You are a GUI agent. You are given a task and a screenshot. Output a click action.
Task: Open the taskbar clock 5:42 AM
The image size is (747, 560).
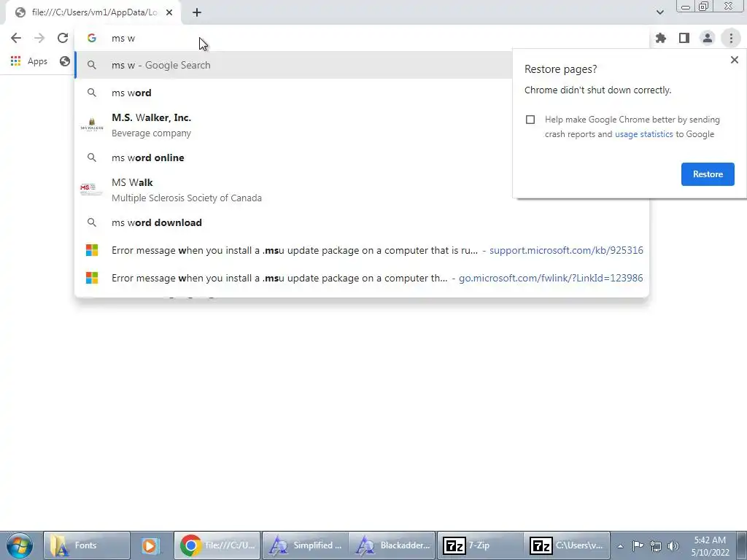point(710,546)
